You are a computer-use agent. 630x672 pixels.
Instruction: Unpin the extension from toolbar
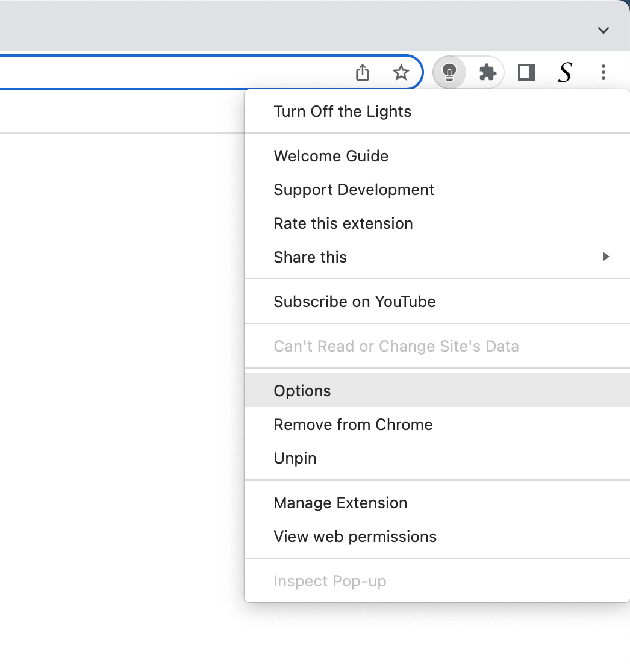(295, 458)
